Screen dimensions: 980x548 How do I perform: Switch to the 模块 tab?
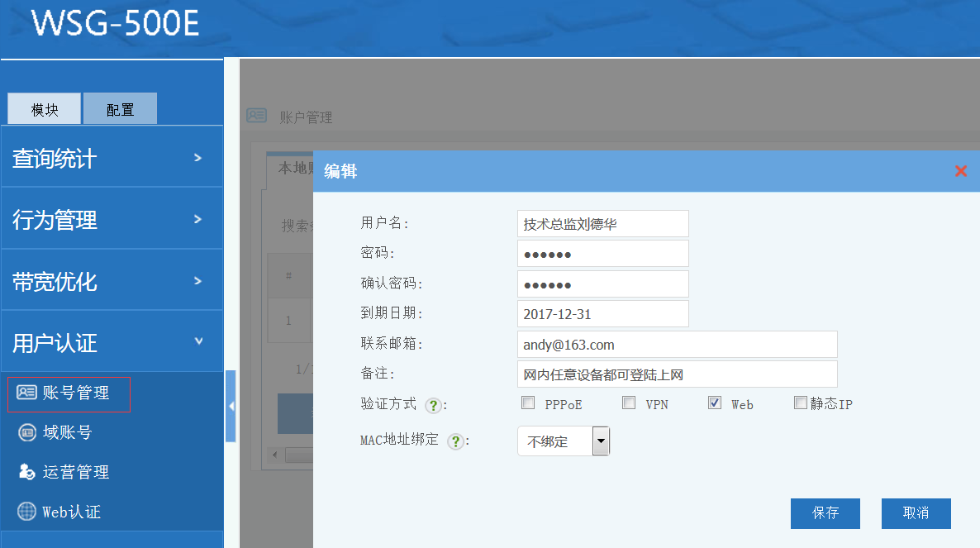click(45, 109)
